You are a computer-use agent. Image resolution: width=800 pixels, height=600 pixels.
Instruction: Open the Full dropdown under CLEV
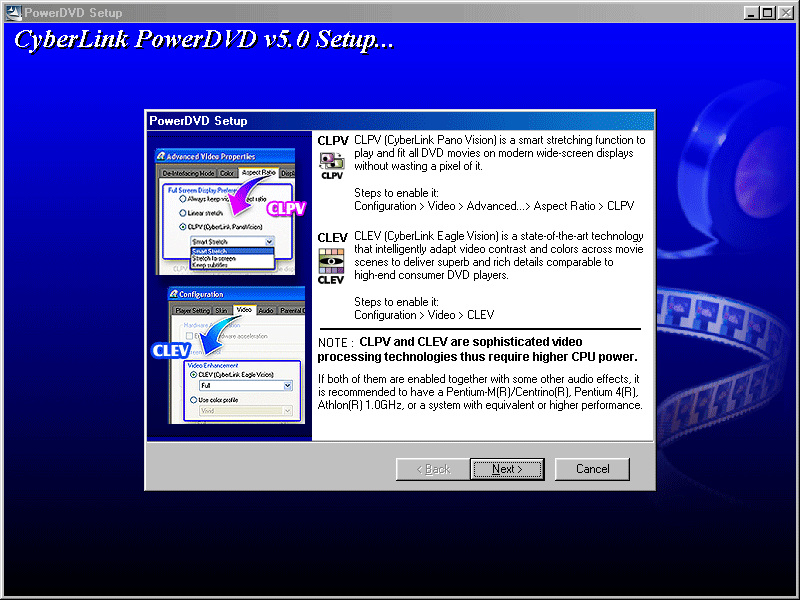(246, 386)
